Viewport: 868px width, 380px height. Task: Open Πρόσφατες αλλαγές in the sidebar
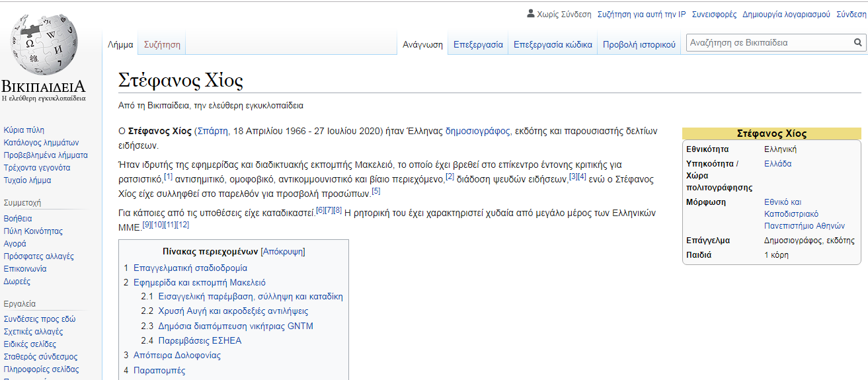click(x=38, y=256)
